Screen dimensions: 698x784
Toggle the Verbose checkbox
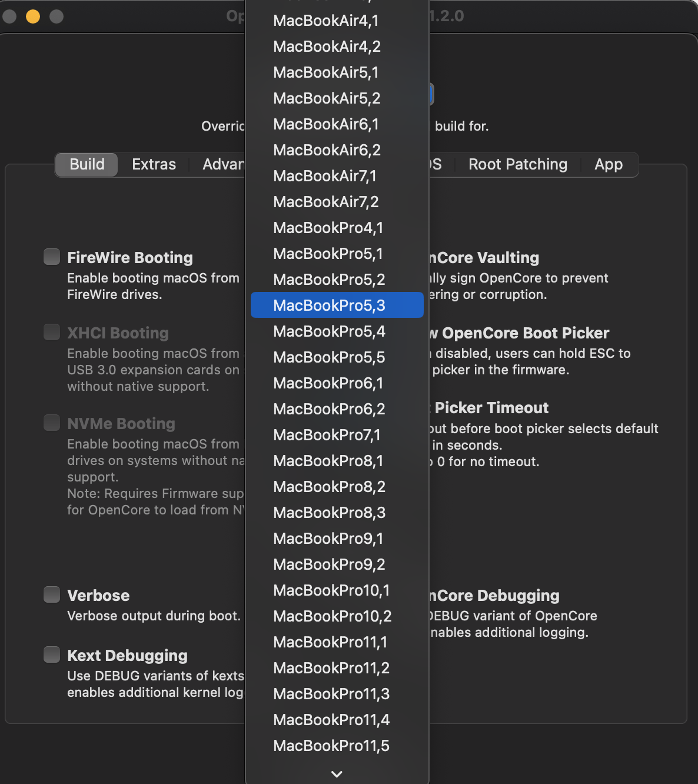(52, 595)
